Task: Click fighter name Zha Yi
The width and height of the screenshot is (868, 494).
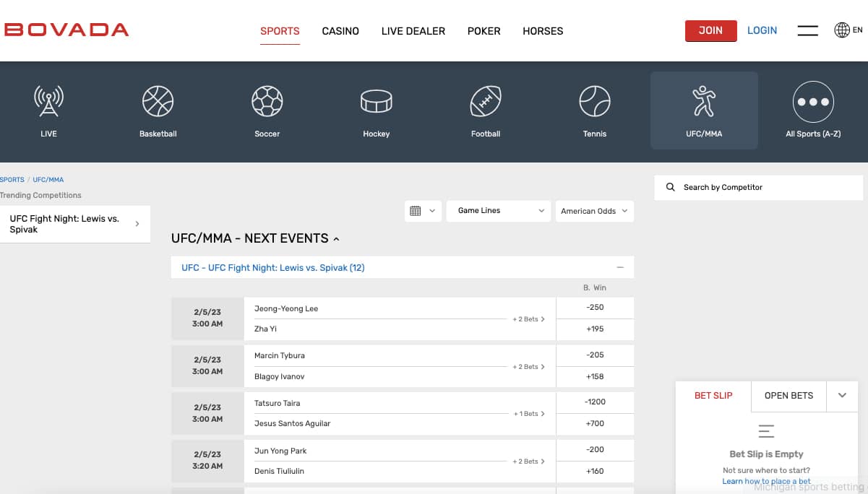Action: point(265,329)
